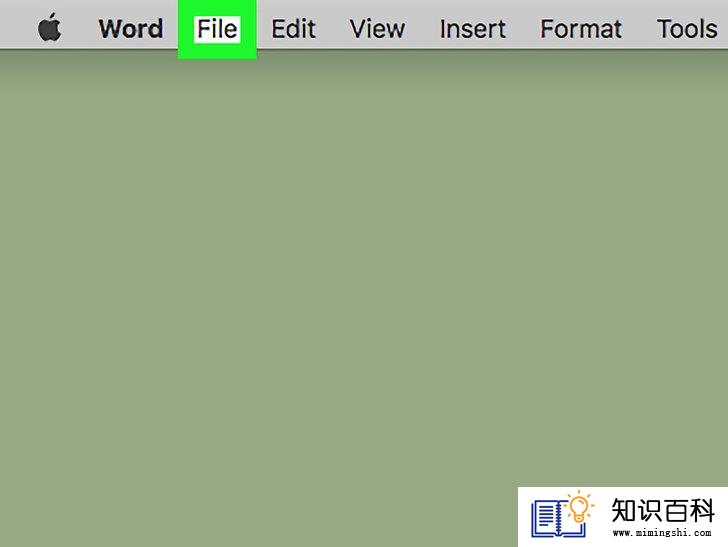Open the www.mimingshi.com link
This screenshot has height=547, width=728.
662,533
